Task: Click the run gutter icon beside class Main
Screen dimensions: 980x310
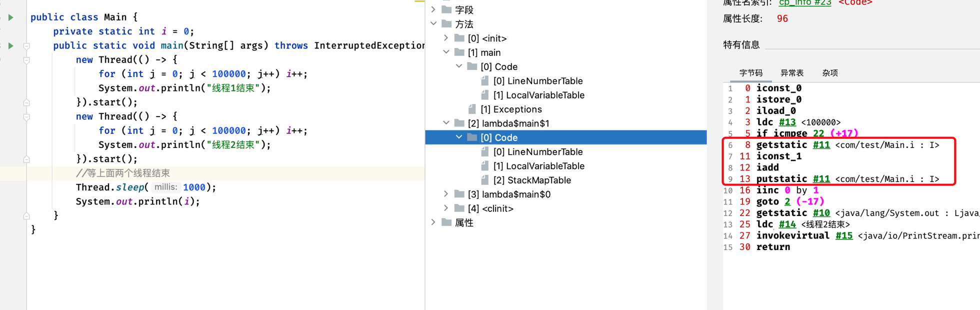Action: click(x=10, y=17)
